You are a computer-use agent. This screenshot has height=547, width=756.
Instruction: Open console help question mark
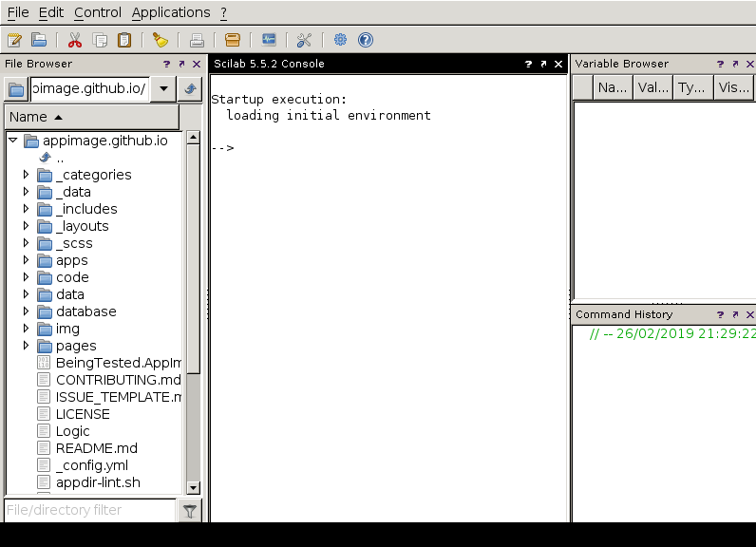[528, 64]
